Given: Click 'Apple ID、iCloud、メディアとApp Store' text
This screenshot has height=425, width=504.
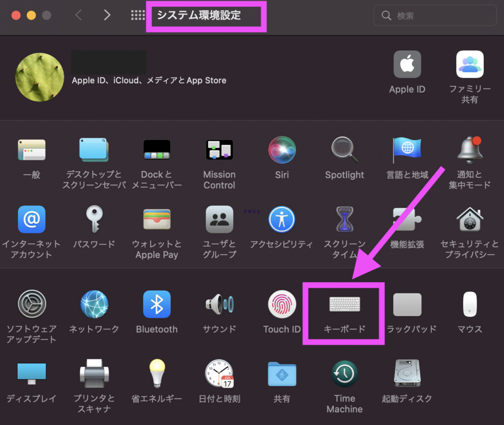Looking at the screenshot, I should (149, 80).
